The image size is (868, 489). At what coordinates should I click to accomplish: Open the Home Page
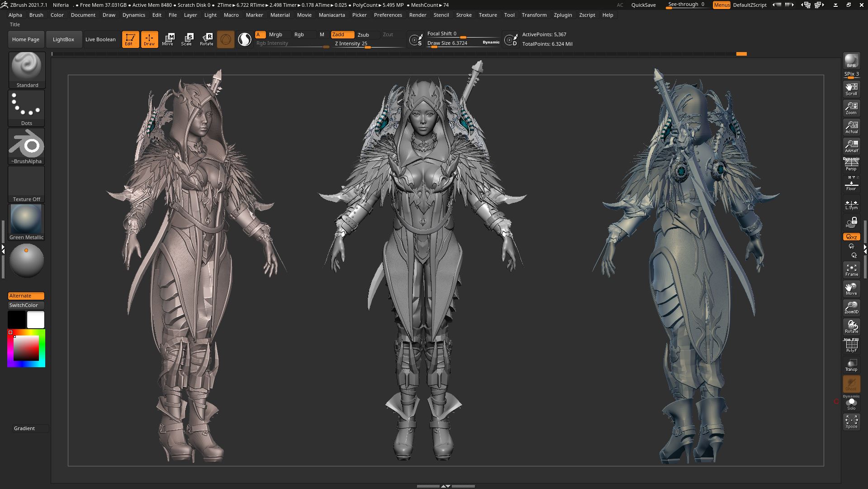click(26, 39)
